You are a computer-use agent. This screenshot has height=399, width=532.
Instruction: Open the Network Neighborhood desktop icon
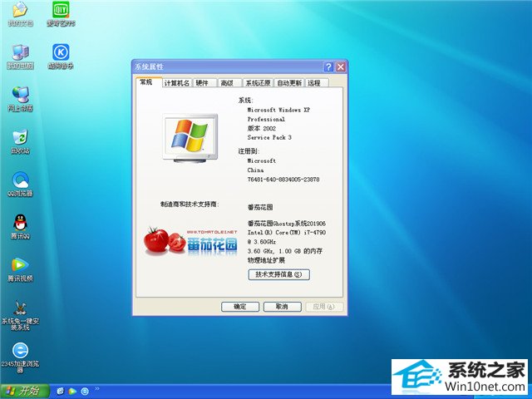click(20, 99)
